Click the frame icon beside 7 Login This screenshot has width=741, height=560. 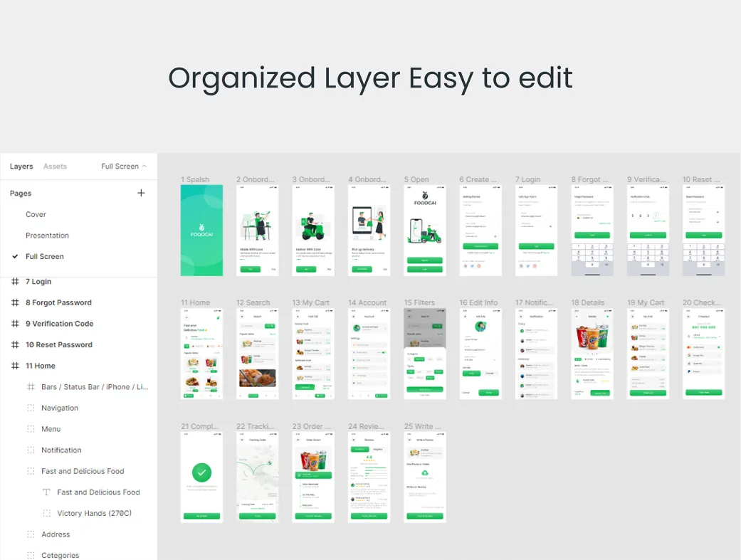15,282
